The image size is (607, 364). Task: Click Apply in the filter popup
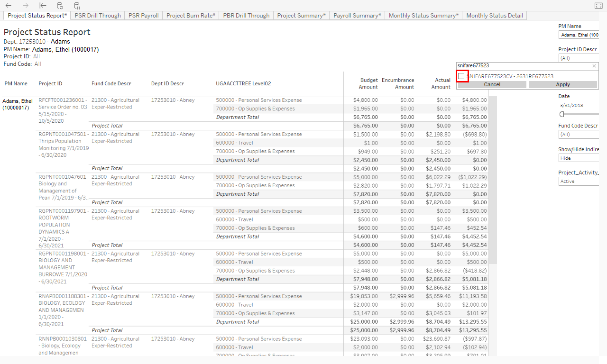point(562,84)
